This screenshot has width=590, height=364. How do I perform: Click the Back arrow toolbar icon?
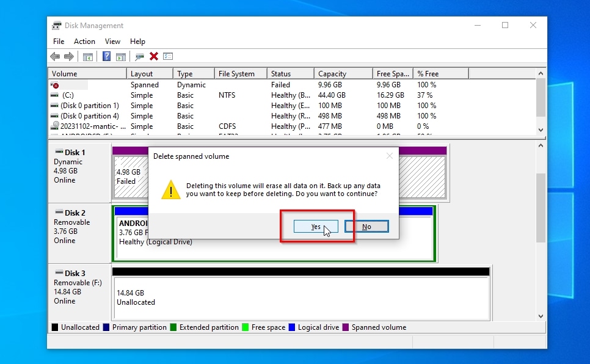pos(55,57)
